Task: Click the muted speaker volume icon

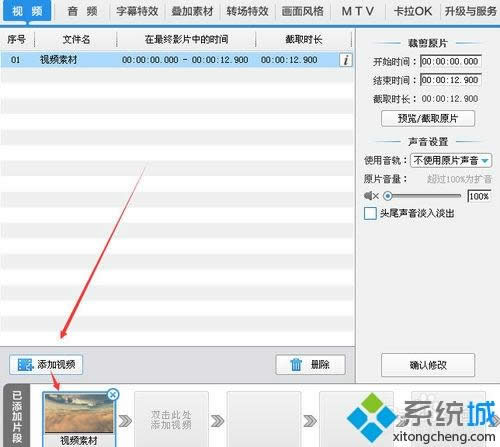Action: (x=371, y=196)
